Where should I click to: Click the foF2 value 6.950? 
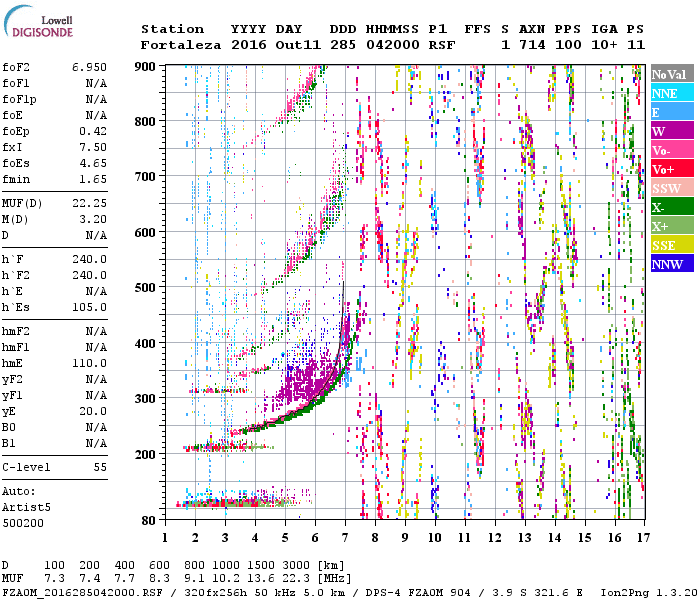[88, 67]
